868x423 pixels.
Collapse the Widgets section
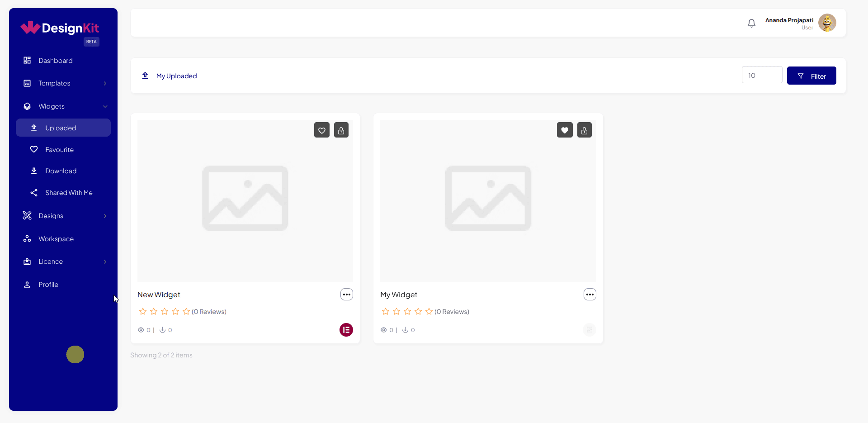[105, 106]
